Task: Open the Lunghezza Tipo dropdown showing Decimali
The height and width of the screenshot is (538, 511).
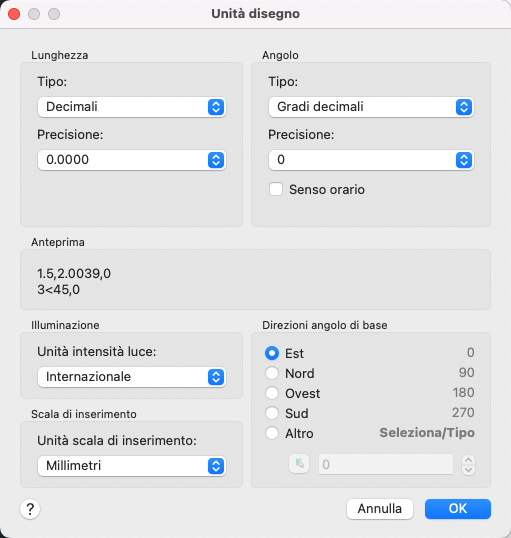Action: pos(131,107)
